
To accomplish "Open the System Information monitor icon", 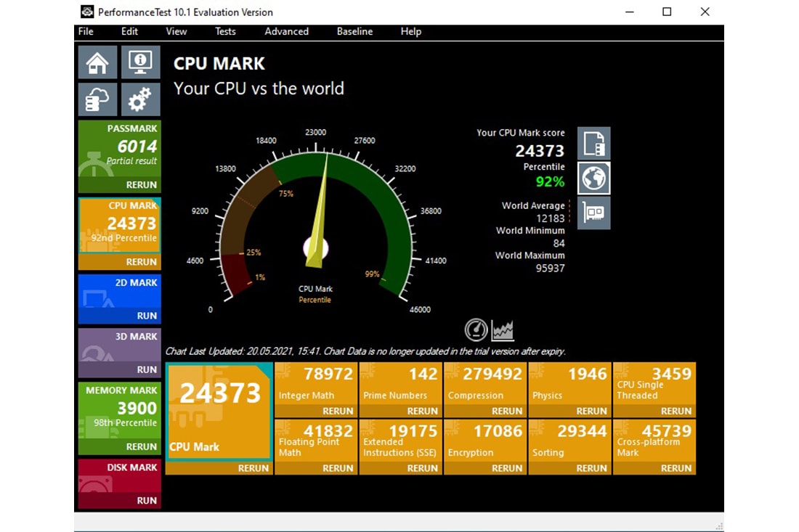I will (x=140, y=62).
